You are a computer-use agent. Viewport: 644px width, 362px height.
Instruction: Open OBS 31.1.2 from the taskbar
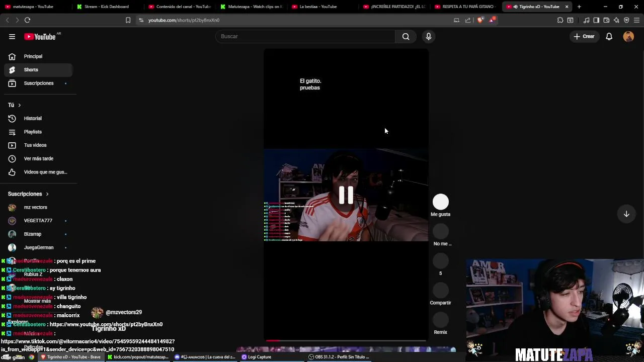pyautogui.click(x=339, y=357)
